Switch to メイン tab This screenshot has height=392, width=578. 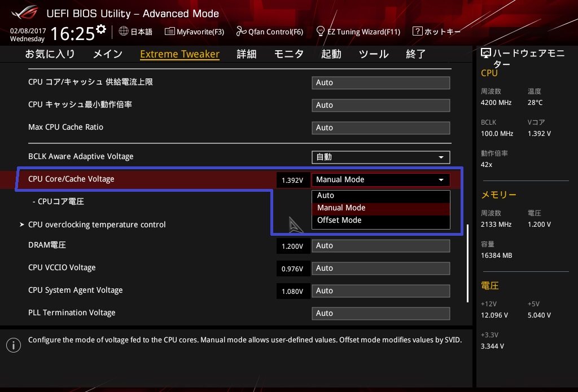[108, 54]
